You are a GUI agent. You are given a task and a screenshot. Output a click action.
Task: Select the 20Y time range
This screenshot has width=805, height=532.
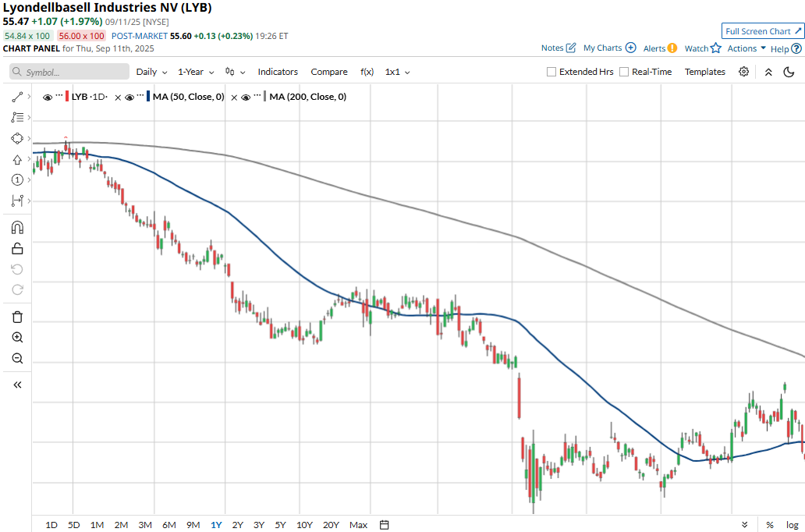pos(332,525)
